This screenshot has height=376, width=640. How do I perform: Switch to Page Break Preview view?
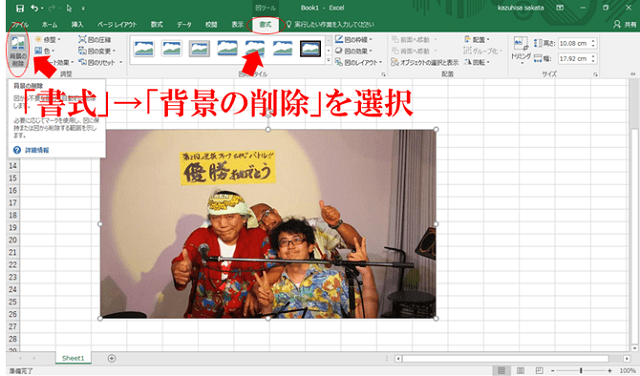point(539,371)
